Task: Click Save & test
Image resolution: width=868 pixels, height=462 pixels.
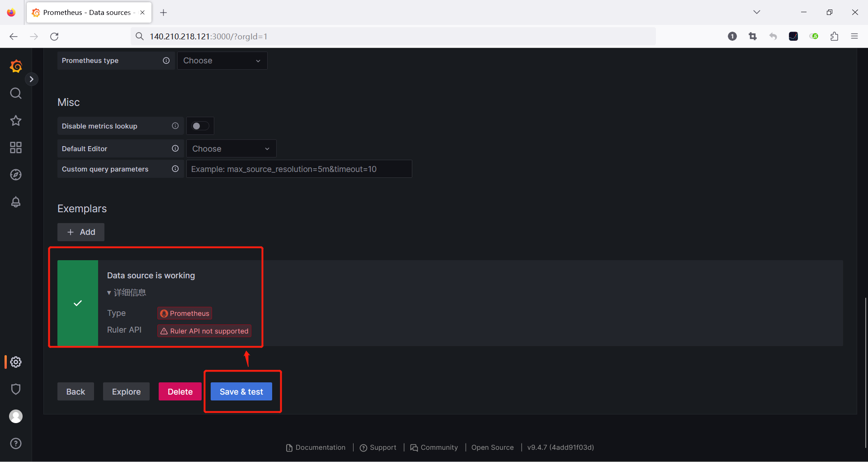Action: [241, 392]
